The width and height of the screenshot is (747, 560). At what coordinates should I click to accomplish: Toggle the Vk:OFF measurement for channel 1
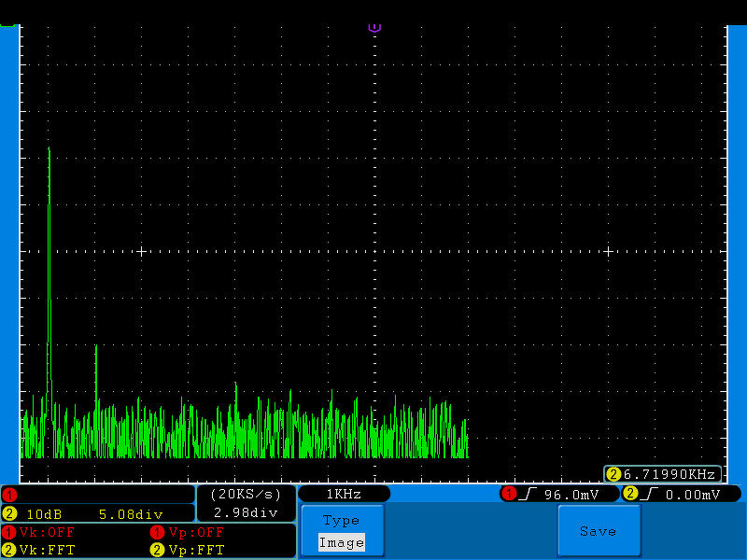(x=47, y=532)
